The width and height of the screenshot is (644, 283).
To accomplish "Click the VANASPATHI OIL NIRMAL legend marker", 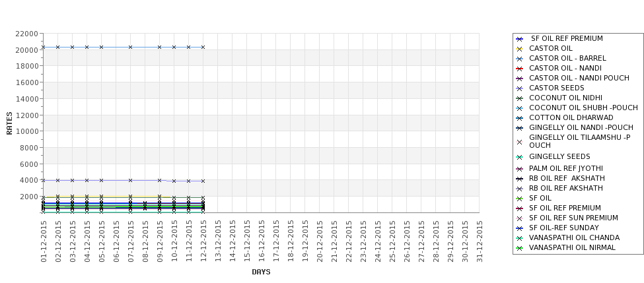I will [519, 248].
